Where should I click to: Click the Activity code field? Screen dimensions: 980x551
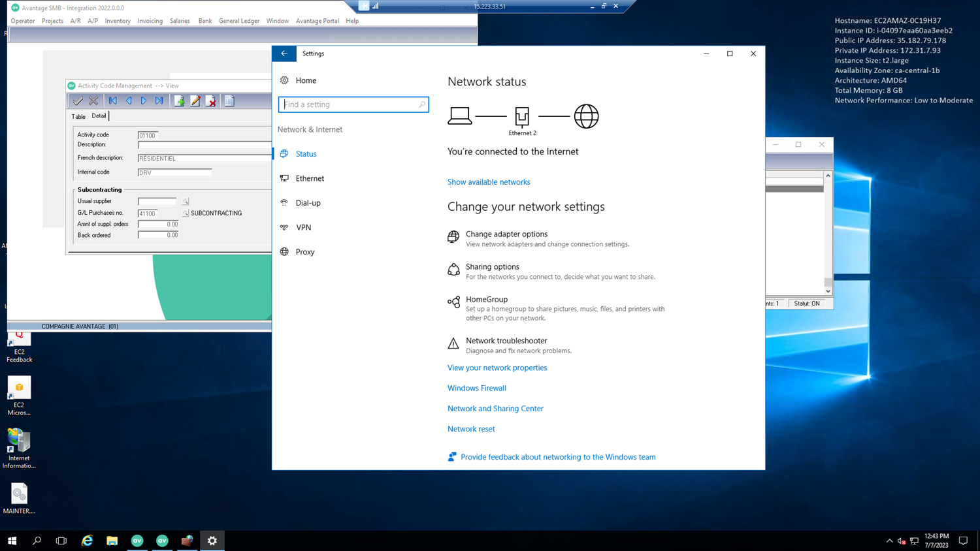coord(148,135)
